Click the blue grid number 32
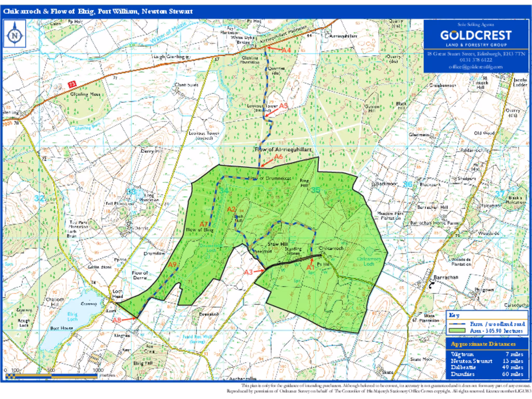Image resolution: width=532 pixels, height=399 pixels. pos(39,198)
